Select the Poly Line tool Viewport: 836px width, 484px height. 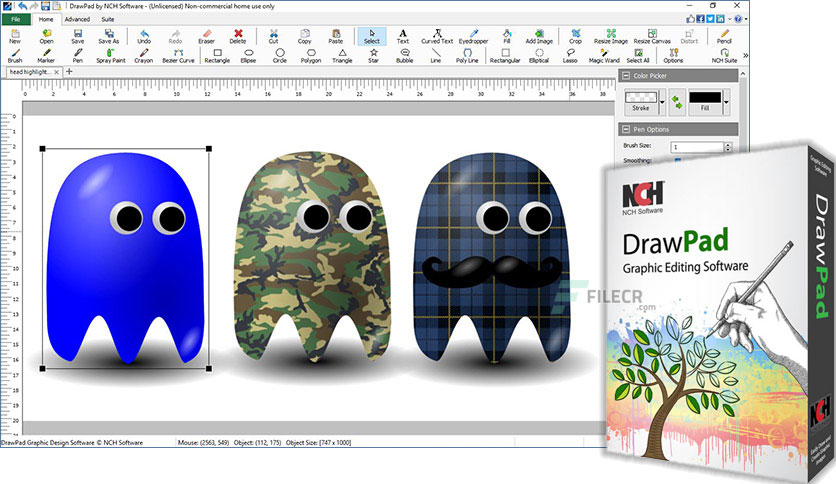coord(467,56)
